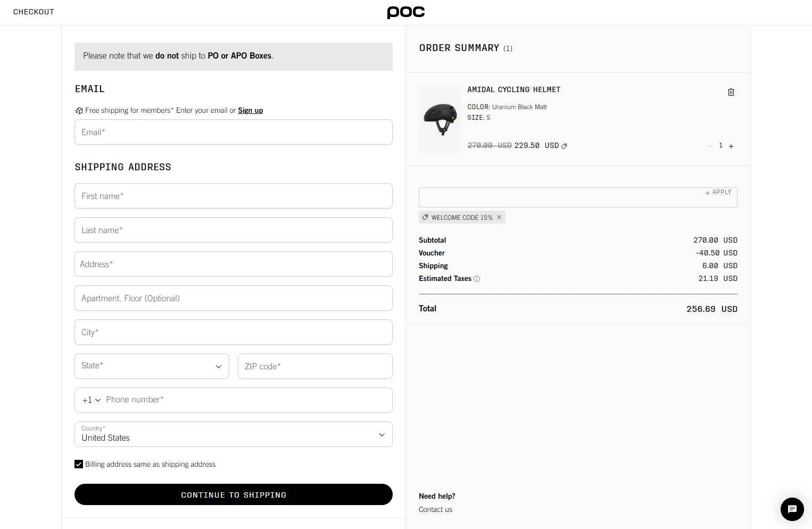This screenshot has height=529, width=812.
Task: Remove the WELCOME CODE 15% voucher
Action: point(499,217)
